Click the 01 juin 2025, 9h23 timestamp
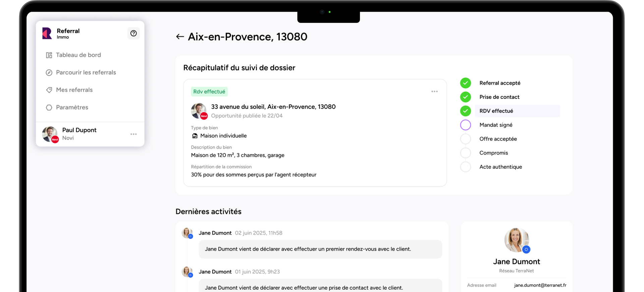This screenshot has width=644, height=292. (x=257, y=272)
